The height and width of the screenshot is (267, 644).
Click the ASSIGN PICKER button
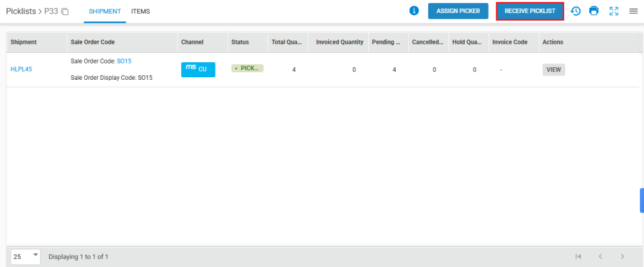458,11
